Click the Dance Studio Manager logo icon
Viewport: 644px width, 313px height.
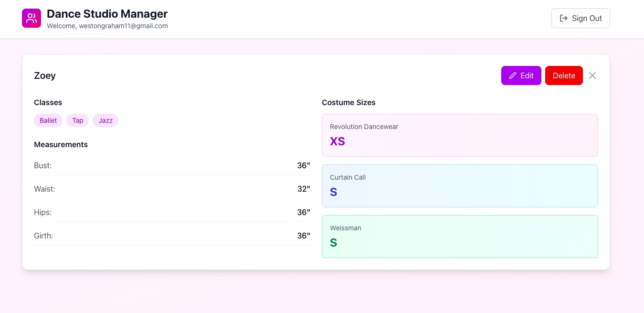(32, 18)
